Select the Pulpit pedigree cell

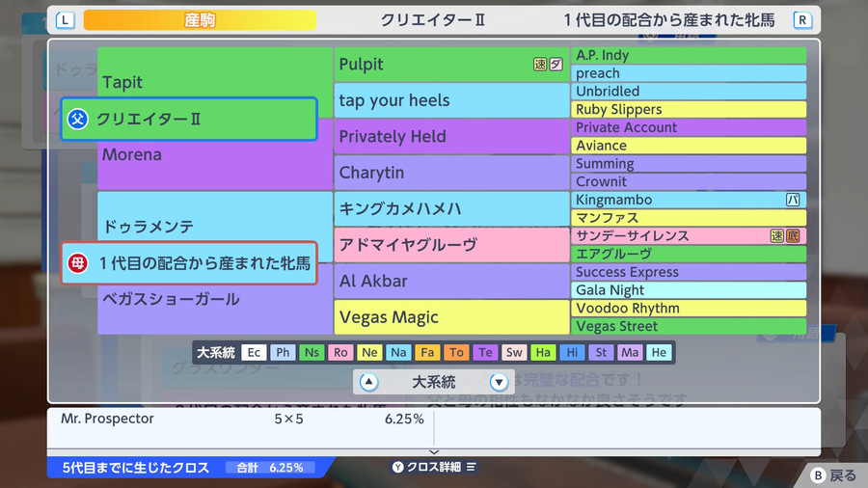pos(451,65)
